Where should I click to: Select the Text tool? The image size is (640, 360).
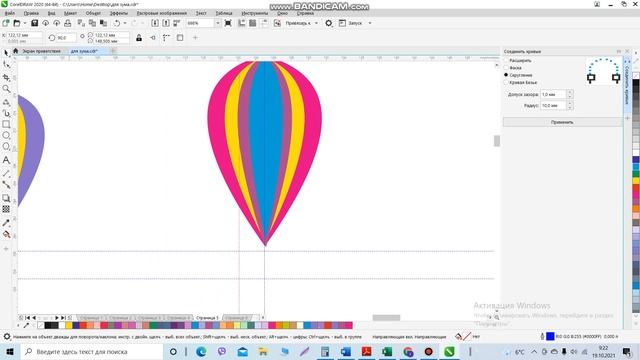point(6,160)
